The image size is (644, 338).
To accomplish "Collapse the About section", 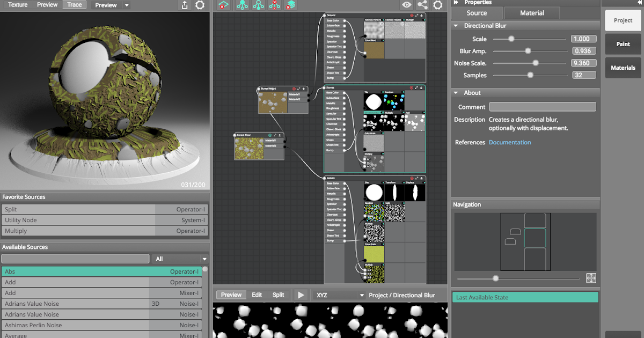I will (x=456, y=93).
